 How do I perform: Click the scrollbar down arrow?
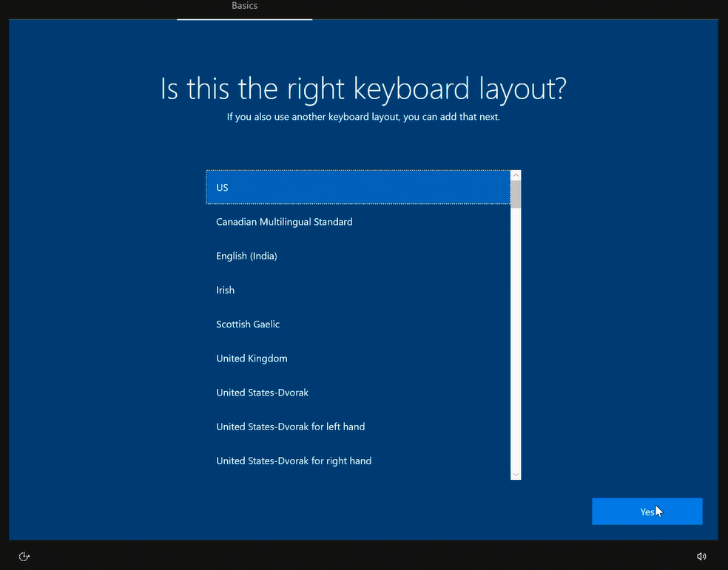coord(516,474)
